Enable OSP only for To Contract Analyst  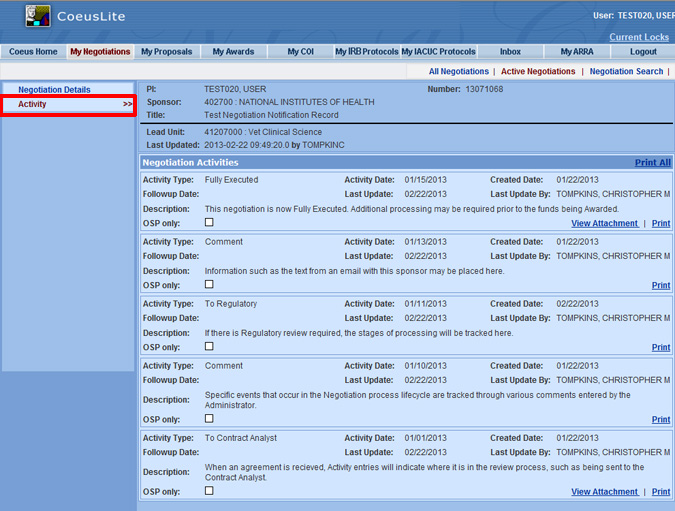coord(209,490)
